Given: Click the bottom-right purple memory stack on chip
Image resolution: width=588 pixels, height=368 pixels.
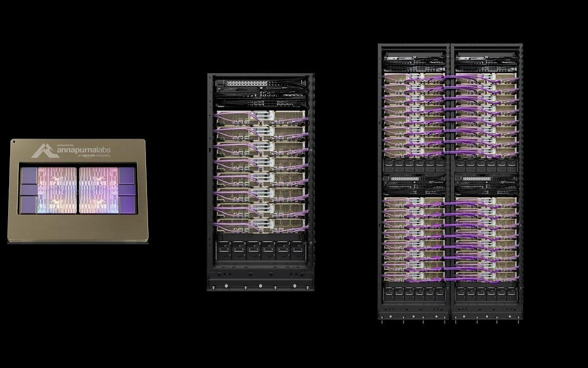Looking at the screenshot, I should (x=127, y=203).
